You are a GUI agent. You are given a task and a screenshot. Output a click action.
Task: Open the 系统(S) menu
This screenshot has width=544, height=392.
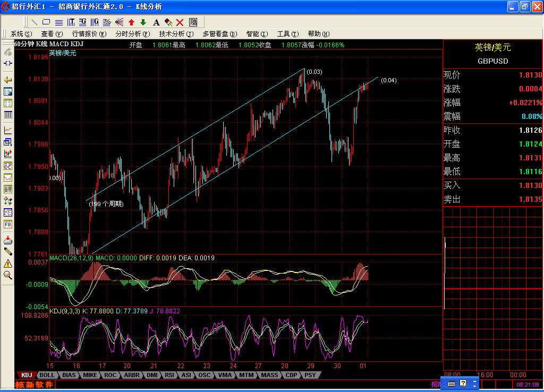[x=22, y=34]
